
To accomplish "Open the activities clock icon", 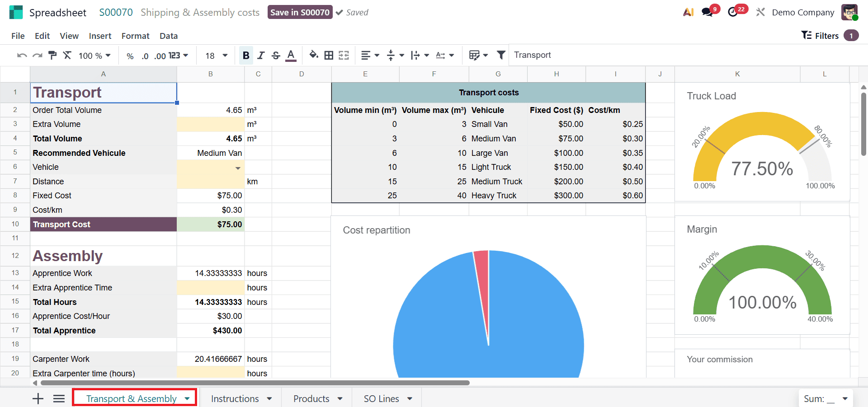I will (733, 12).
